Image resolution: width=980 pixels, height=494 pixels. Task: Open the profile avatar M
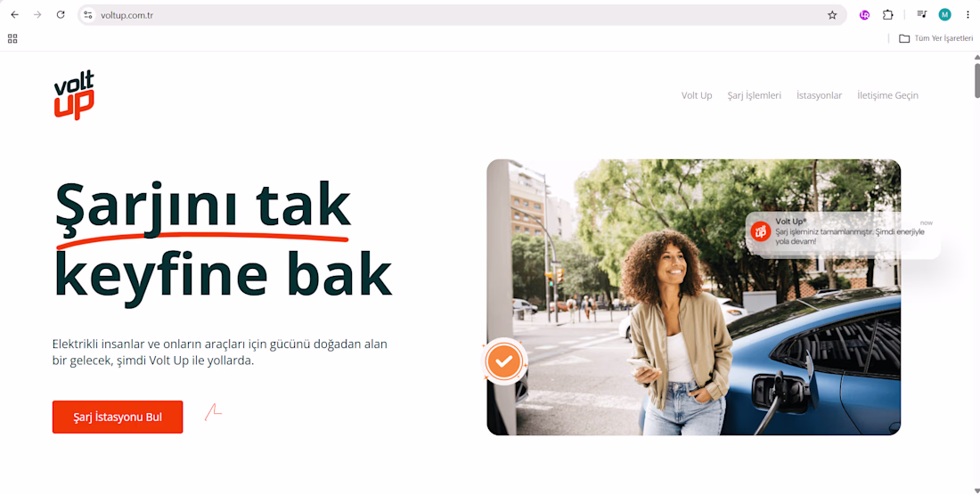point(944,15)
